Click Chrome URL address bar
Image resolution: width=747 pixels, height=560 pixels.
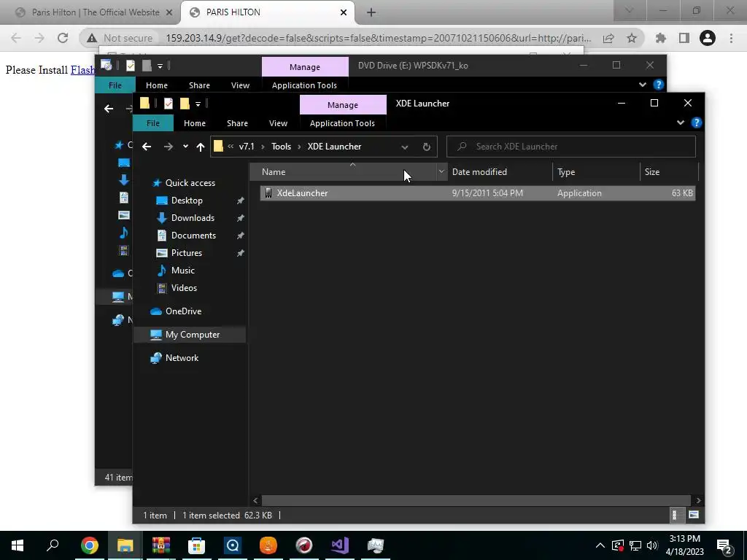[379, 38]
